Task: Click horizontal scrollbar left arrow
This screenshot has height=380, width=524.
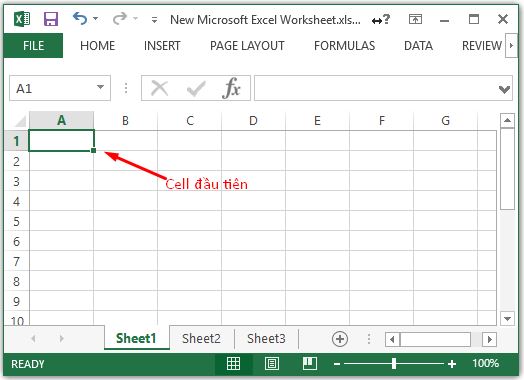Action: pos(392,340)
